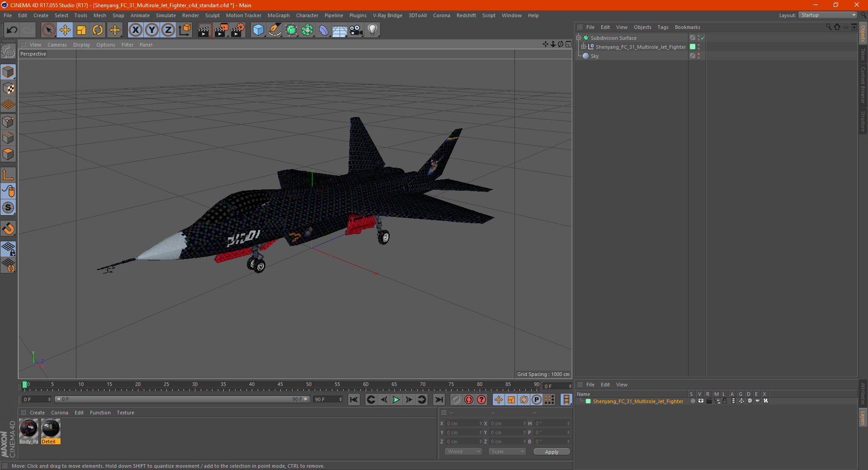Open the Simulate menu
868x470 pixels.
pos(166,15)
